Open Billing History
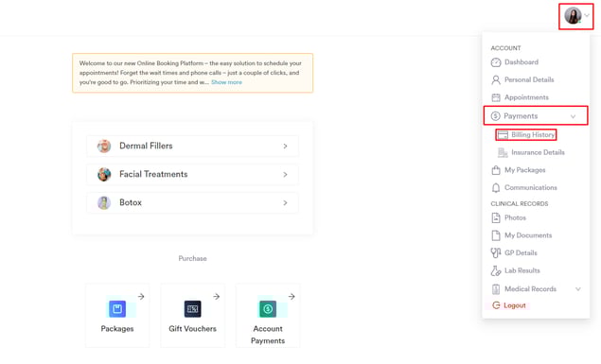The width and height of the screenshot is (601, 364). (533, 135)
